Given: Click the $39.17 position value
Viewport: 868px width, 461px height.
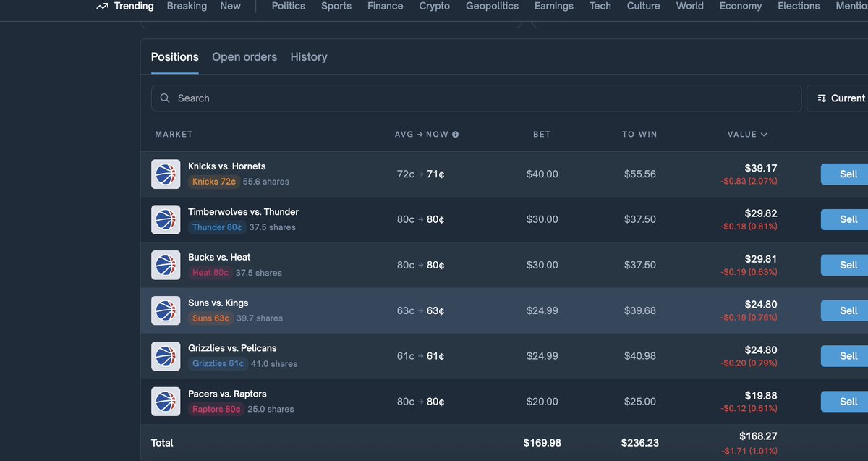Looking at the screenshot, I should [x=761, y=168].
